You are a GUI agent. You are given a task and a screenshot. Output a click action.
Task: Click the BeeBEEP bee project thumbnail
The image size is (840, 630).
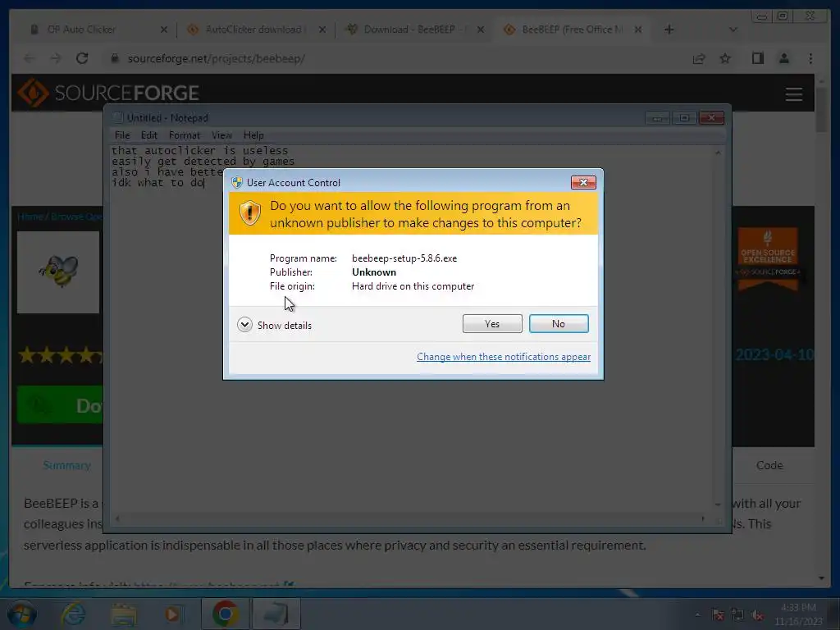coord(58,272)
